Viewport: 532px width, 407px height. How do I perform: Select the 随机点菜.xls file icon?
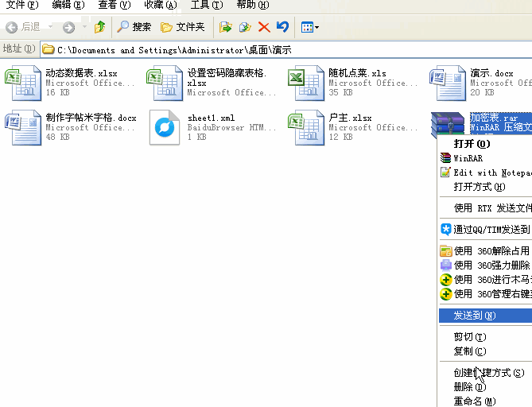click(306, 83)
